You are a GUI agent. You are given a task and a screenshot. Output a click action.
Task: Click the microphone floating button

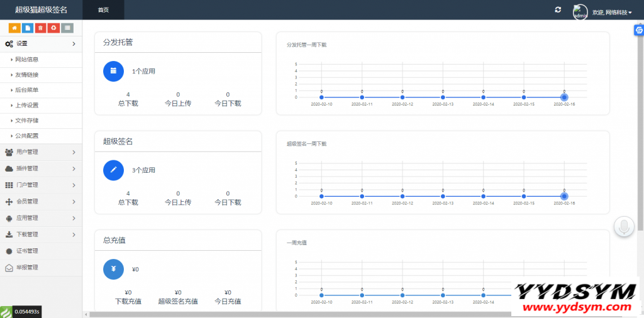[624, 226]
